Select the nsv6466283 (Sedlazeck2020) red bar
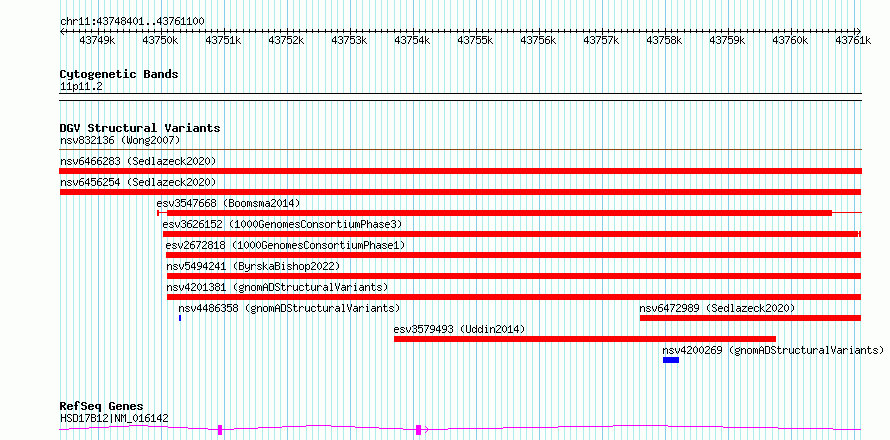 tap(460, 171)
